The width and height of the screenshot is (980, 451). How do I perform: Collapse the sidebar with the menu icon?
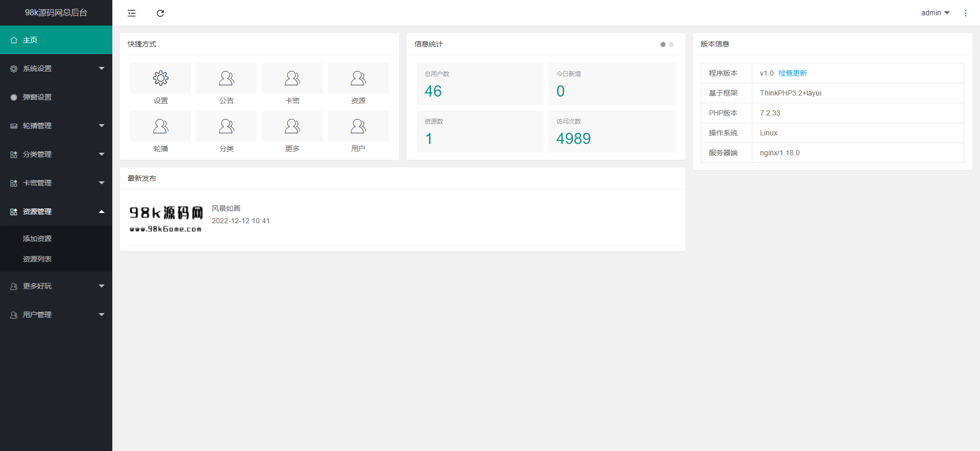[x=132, y=13]
